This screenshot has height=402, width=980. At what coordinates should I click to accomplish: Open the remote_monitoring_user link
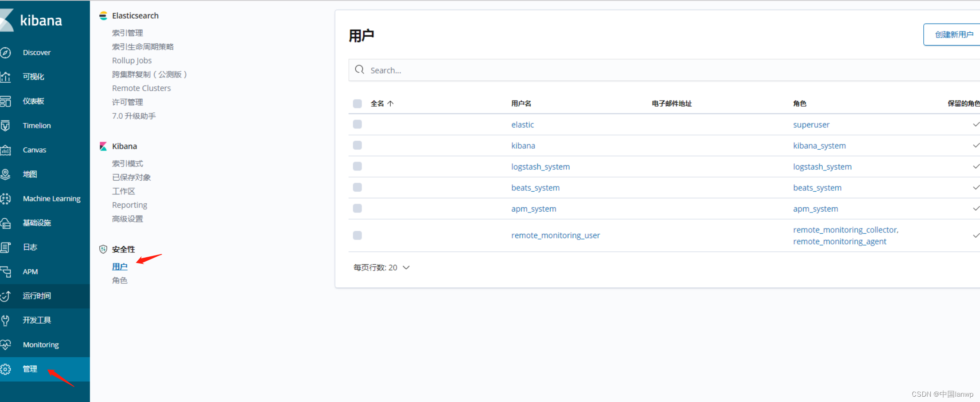coord(556,236)
